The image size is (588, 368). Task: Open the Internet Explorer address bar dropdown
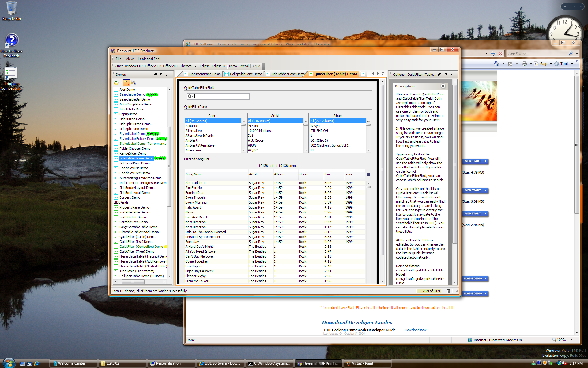click(486, 54)
